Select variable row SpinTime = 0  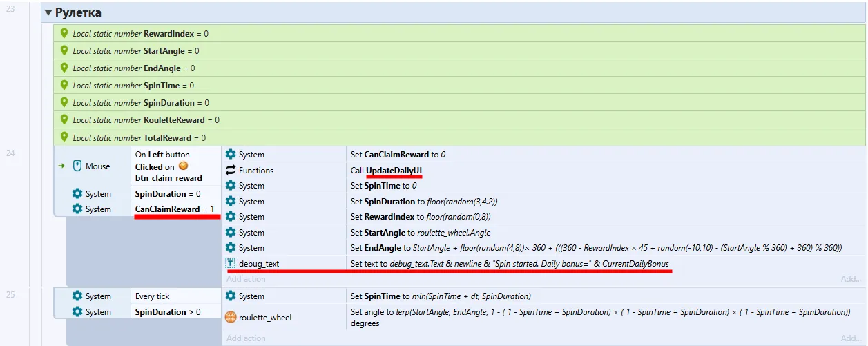click(x=459, y=85)
